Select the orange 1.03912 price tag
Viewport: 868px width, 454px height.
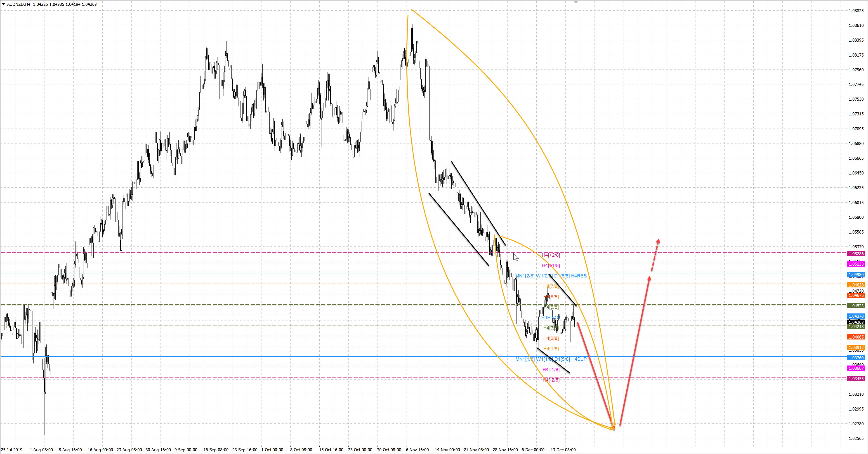(x=856, y=347)
